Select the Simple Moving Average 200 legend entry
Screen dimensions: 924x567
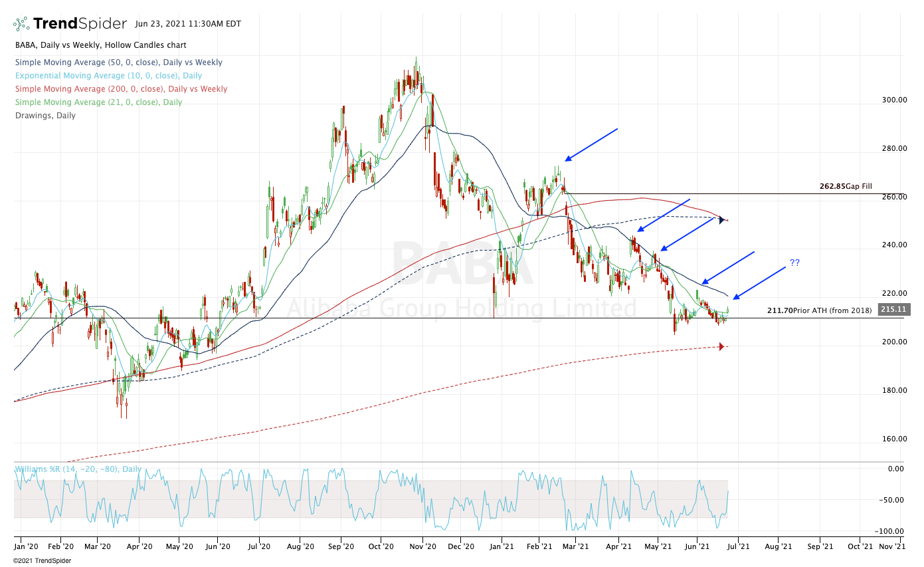tap(121, 89)
